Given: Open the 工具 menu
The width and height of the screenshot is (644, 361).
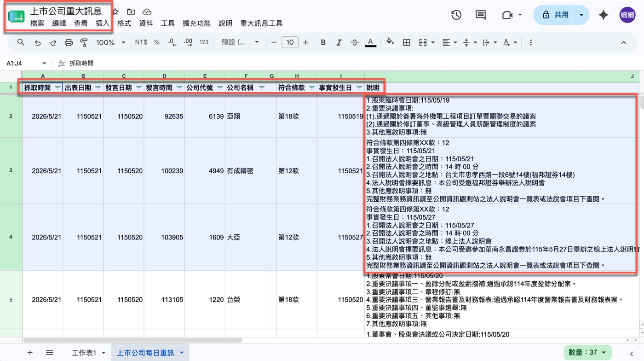Looking at the screenshot, I should pos(167,23).
